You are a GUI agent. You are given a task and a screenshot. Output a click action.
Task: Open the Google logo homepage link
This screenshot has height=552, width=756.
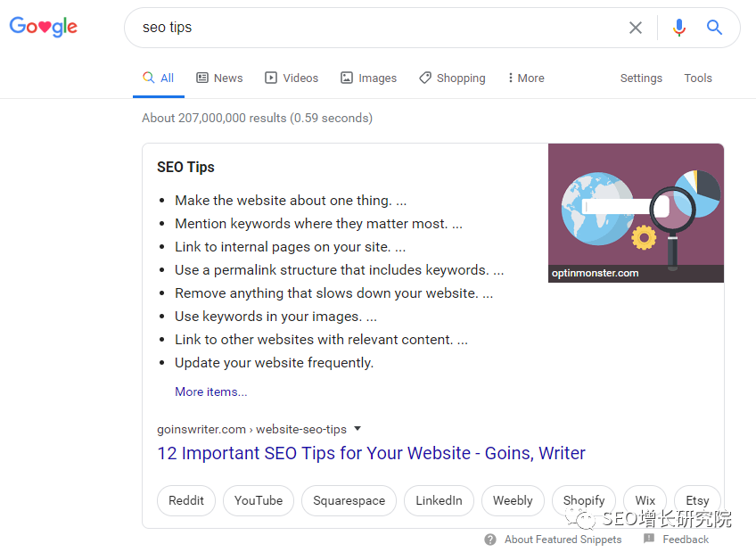click(x=44, y=27)
